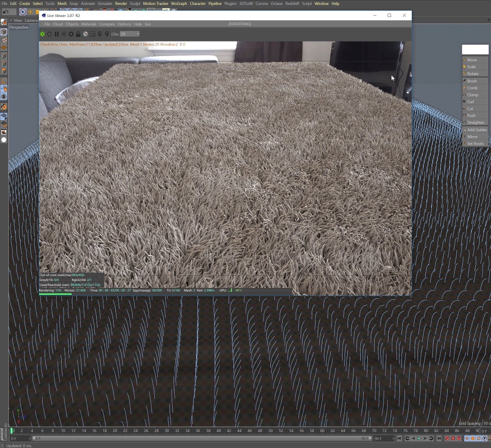491x448 pixels.
Task: Open the Redshift menu in main menu bar
Action: (292, 3)
